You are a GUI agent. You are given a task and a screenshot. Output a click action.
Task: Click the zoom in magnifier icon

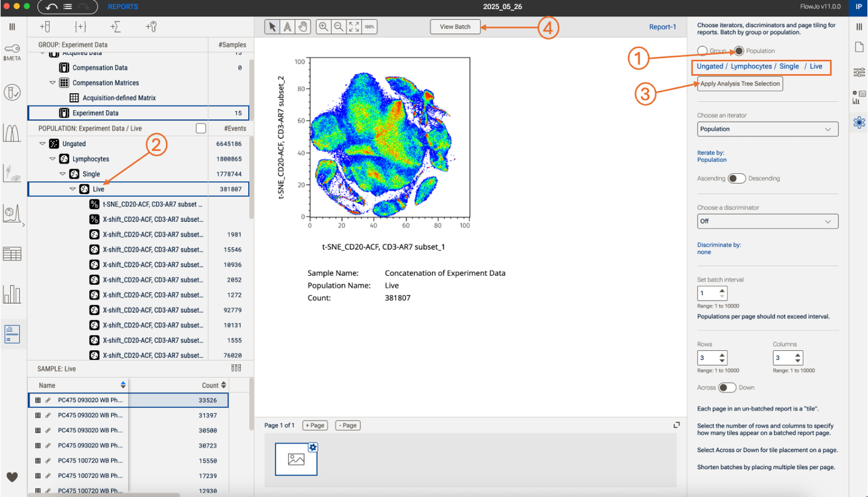(x=324, y=27)
